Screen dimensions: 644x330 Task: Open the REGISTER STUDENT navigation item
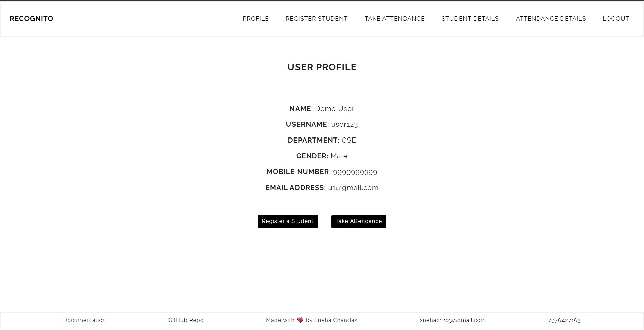click(x=317, y=19)
